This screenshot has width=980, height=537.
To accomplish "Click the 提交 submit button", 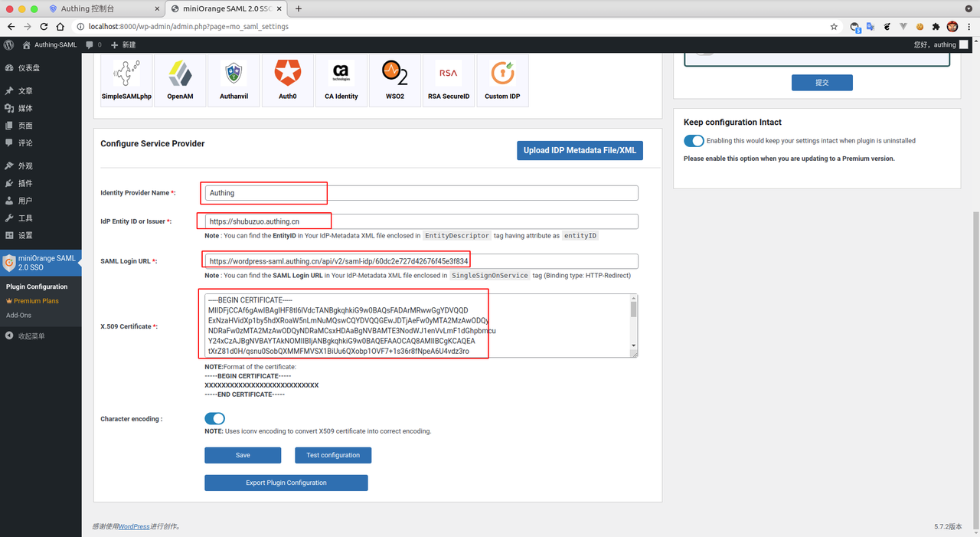I will (822, 83).
